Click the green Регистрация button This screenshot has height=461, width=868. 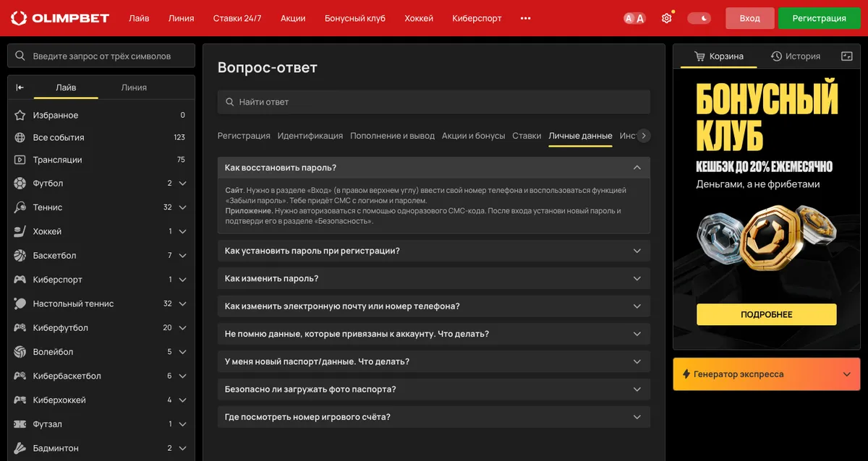pyautogui.click(x=820, y=18)
